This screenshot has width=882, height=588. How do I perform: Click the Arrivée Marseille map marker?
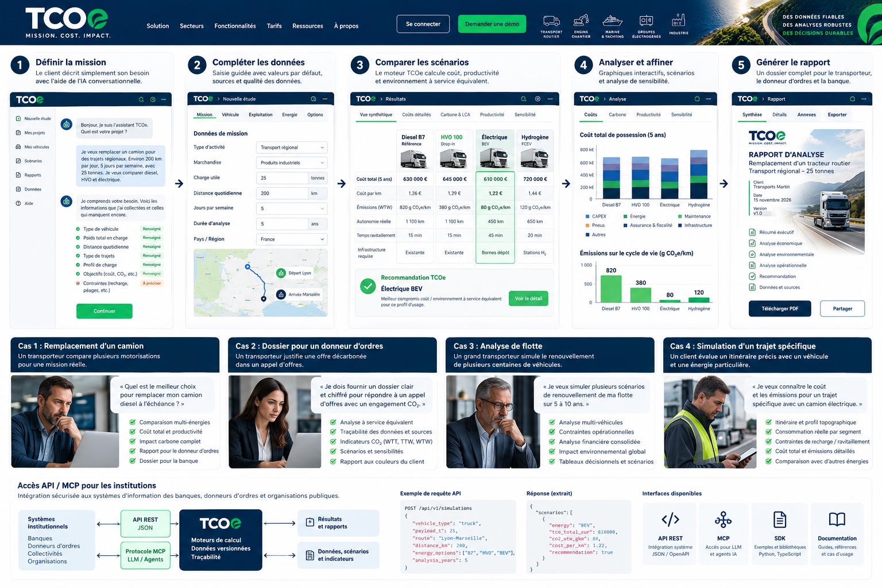[x=281, y=294]
